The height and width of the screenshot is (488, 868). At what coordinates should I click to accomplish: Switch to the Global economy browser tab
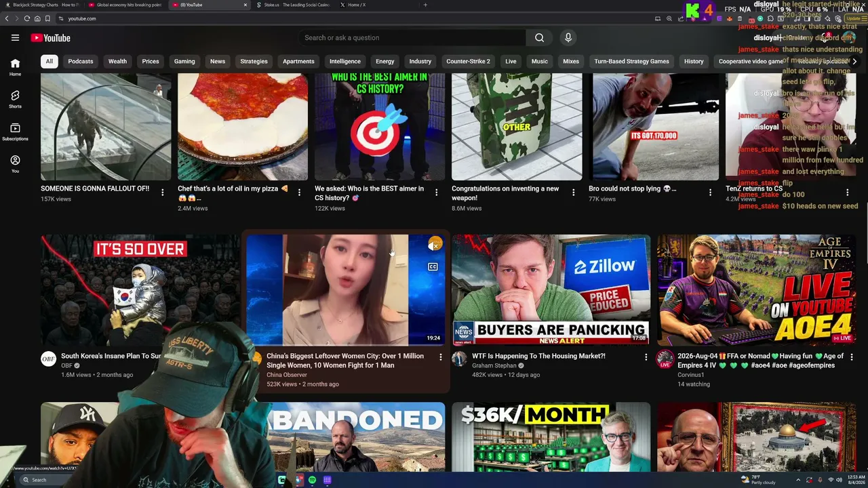[125, 5]
